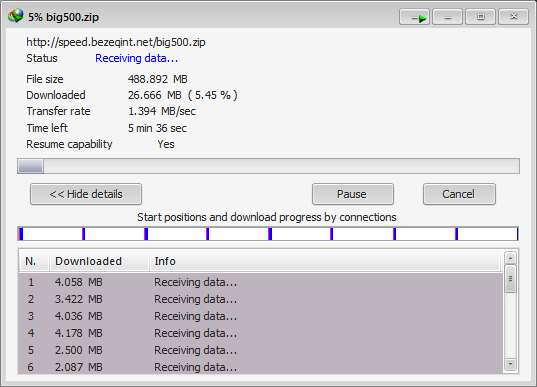
Task: Select connection 6 row with 2.087 MB
Action: 261,366
